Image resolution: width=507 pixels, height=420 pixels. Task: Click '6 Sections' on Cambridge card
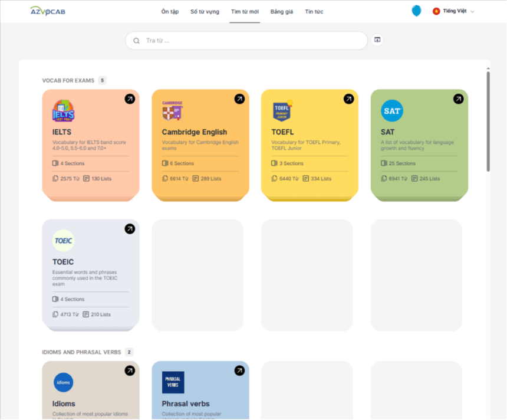182,163
